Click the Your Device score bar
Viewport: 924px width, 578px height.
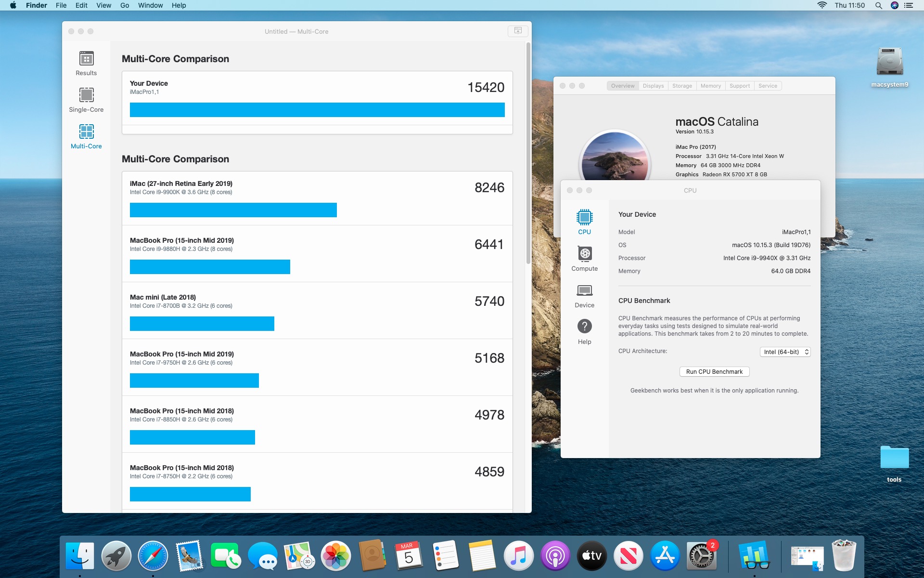click(317, 110)
